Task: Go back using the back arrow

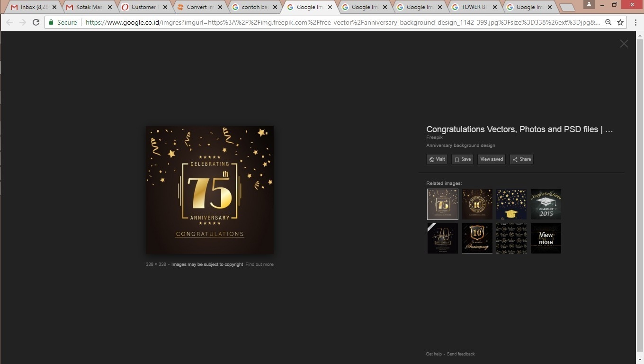Action: click(9, 22)
